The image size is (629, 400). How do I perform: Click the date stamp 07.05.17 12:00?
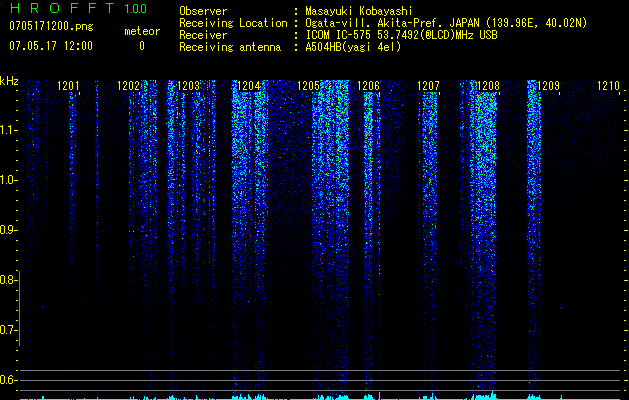click(x=51, y=46)
